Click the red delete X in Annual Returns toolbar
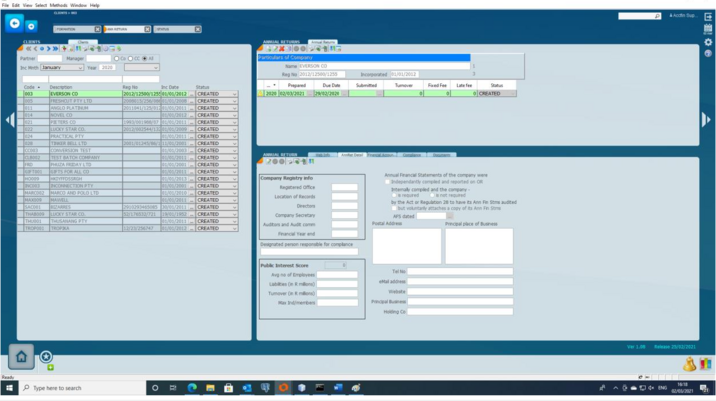Viewport: 716px width, 401px height. pos(283,48)
